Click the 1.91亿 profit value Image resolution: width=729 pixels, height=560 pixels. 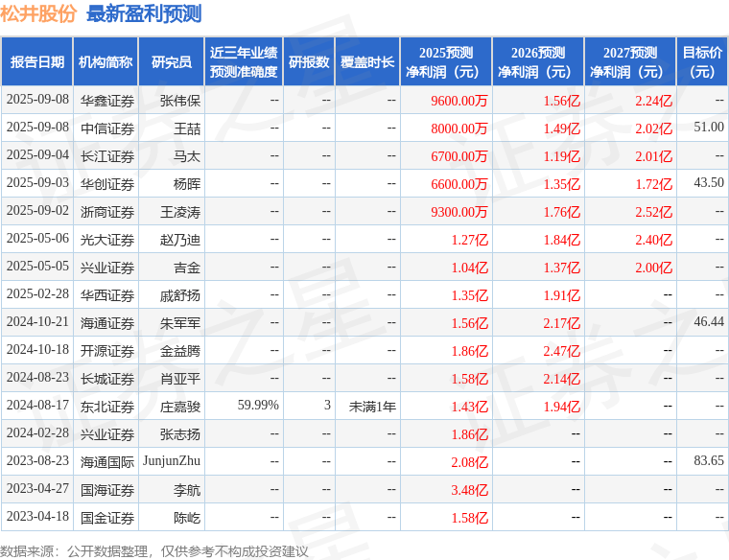click(562, 295)
